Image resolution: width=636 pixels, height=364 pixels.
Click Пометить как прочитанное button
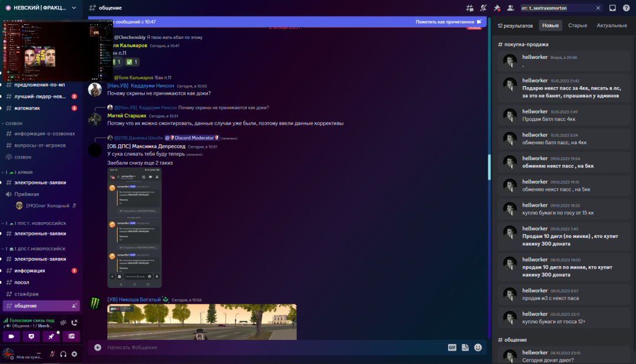(449, 22)
